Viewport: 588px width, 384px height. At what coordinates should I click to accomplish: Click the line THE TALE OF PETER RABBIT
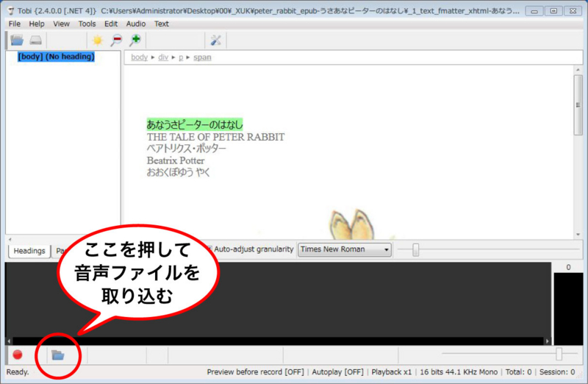pyautogui.click(x=215, y=137)
